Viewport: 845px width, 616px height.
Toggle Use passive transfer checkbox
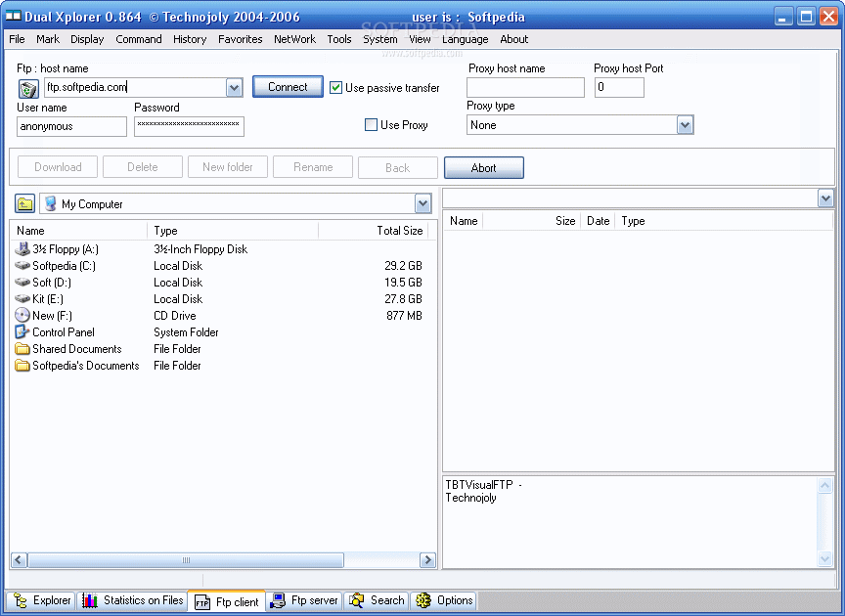[x=335, y=87]
